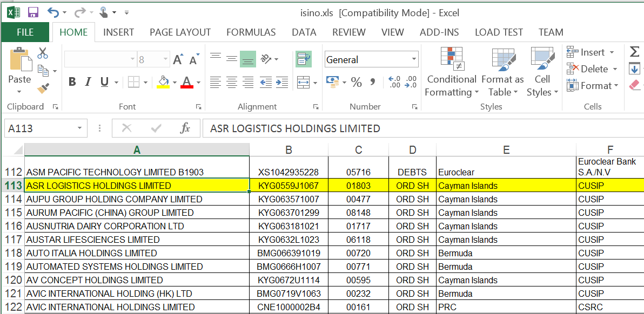Activate the Format Painter brush
This screenshot has height=314, width=644.
click(x=43, y=88)
